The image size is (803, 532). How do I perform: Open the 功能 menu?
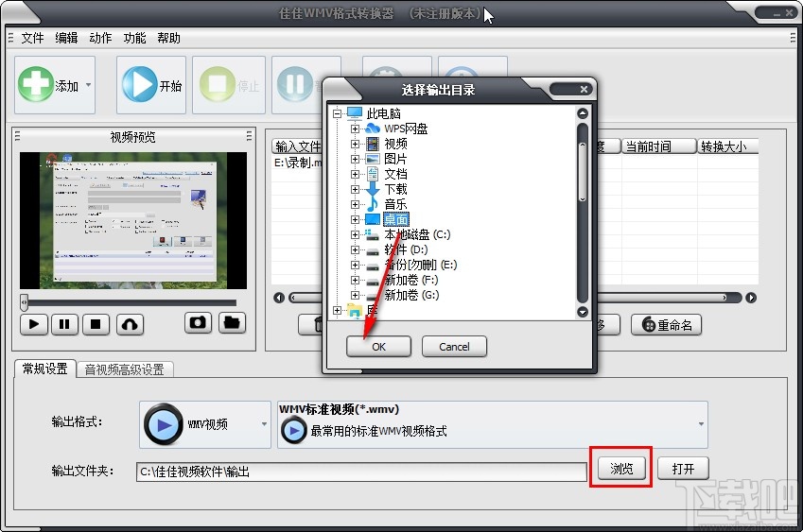134,39
